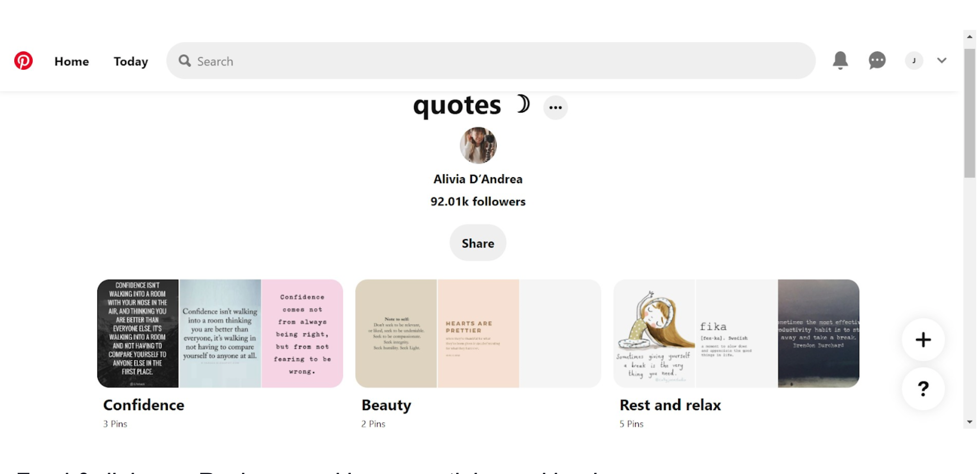The image size is (980, 474).
Task: Open the Beauty board thumbnail
Action: coord(478,333)
